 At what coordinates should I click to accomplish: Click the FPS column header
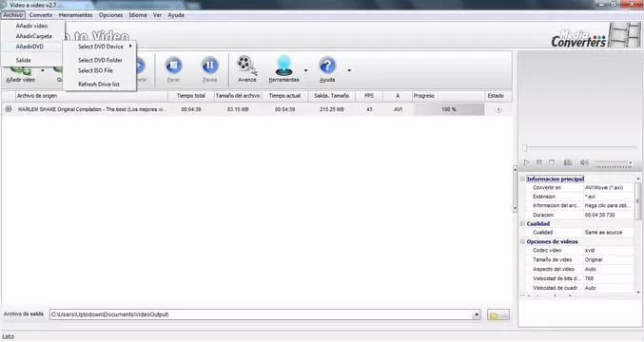369,96
